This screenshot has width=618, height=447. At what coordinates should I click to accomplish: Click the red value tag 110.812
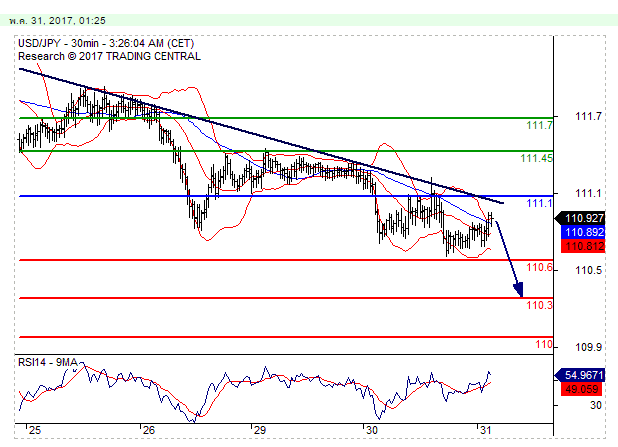pos(583,247)
